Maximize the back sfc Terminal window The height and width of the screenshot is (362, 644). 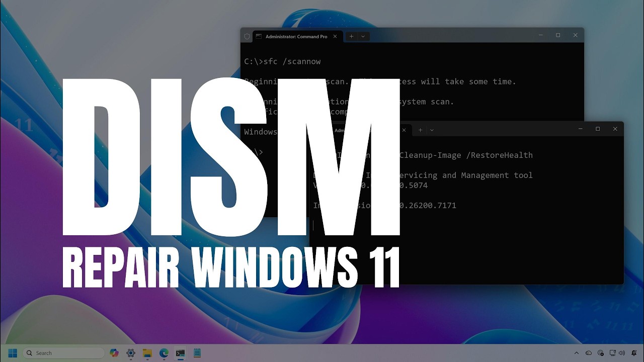558,35
